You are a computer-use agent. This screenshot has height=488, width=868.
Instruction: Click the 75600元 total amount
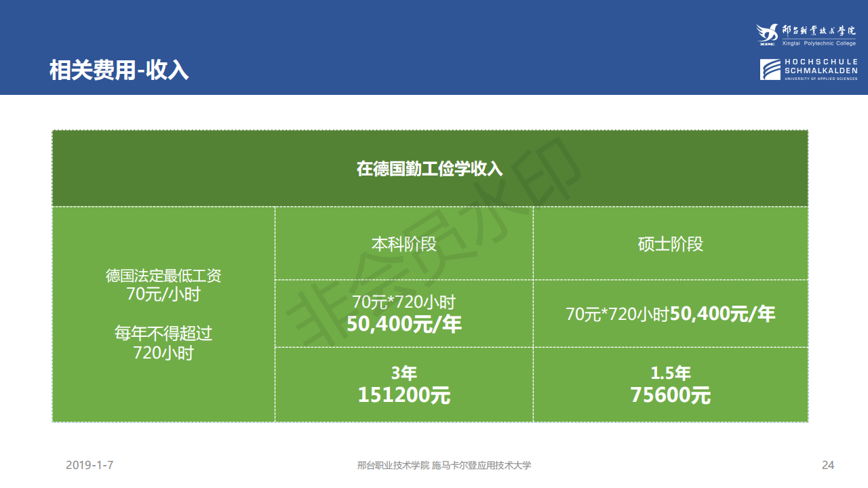(670, 395)
